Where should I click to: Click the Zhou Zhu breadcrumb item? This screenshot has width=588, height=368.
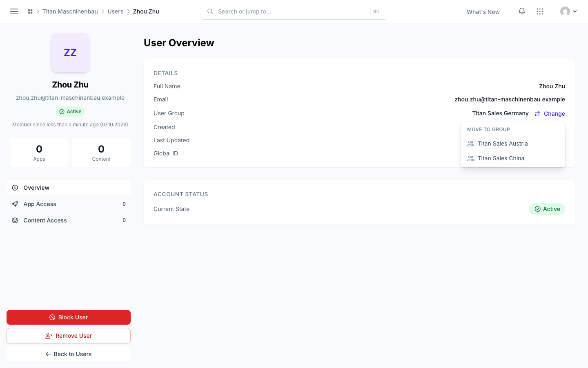point(146,11)
